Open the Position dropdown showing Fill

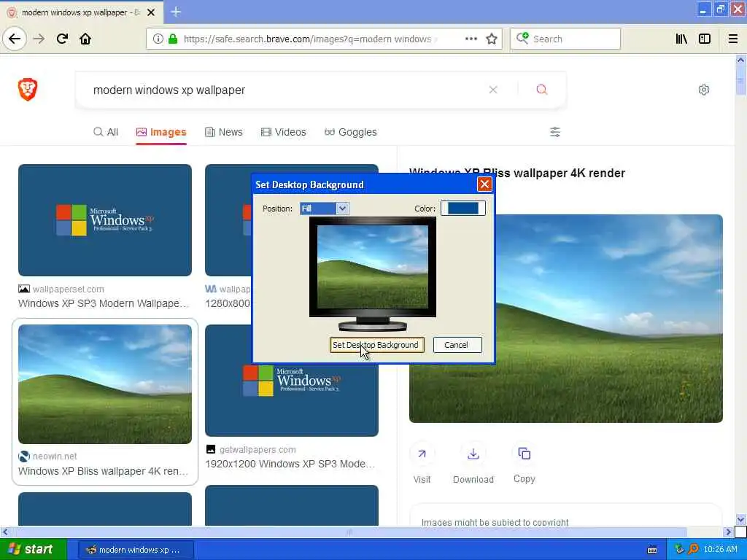click(325, 208)
